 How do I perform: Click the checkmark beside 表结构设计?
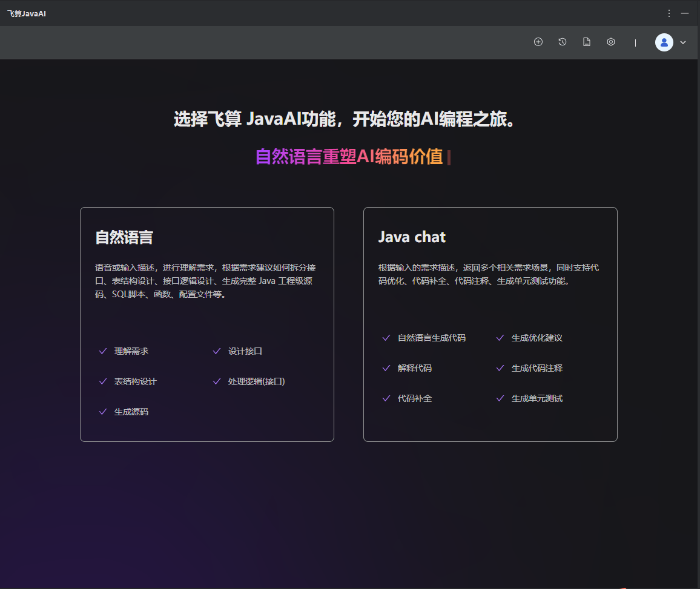point(103,381)
